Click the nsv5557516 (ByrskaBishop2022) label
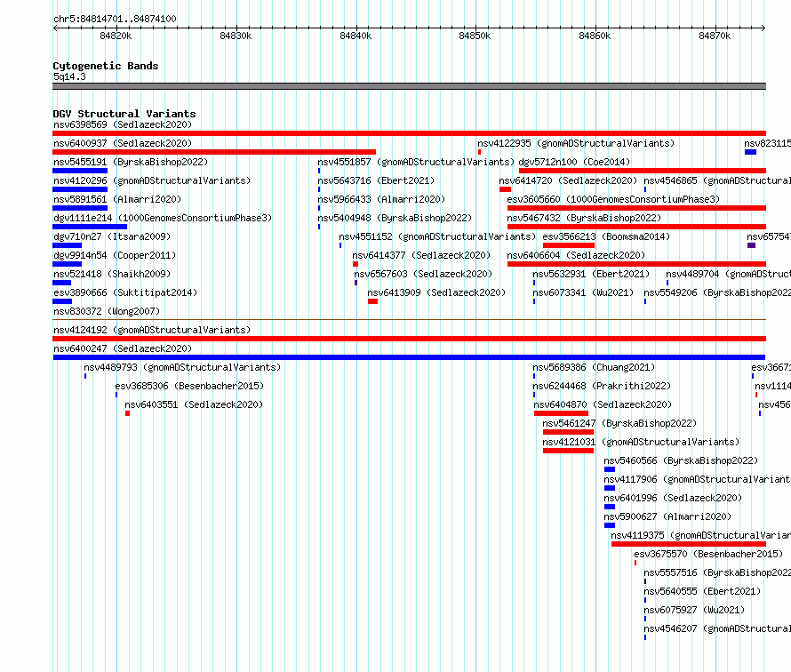Screen dimensions: 791x672 tap(717, 572)
